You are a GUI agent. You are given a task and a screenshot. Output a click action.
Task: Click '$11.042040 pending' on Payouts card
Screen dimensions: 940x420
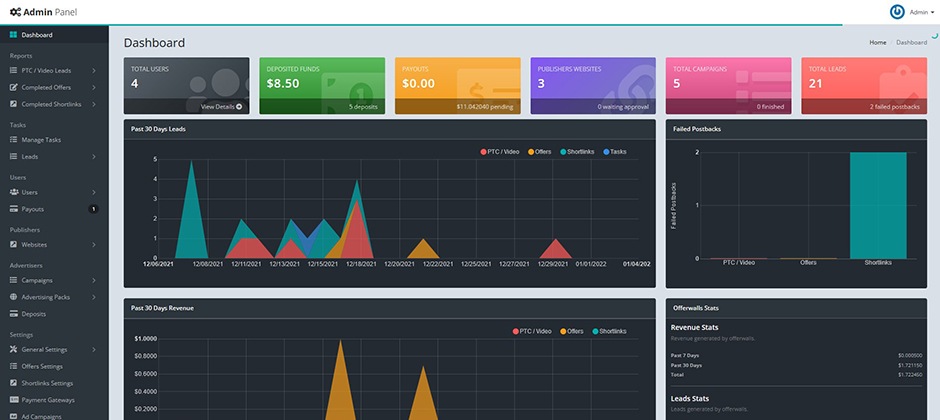click(x=485, y=107)
